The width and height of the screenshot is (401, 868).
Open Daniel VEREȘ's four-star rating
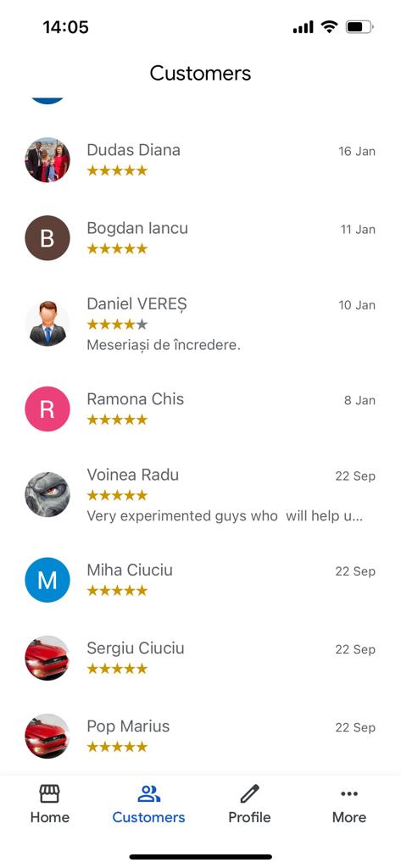pyautogui.click(x=118, y=325)
